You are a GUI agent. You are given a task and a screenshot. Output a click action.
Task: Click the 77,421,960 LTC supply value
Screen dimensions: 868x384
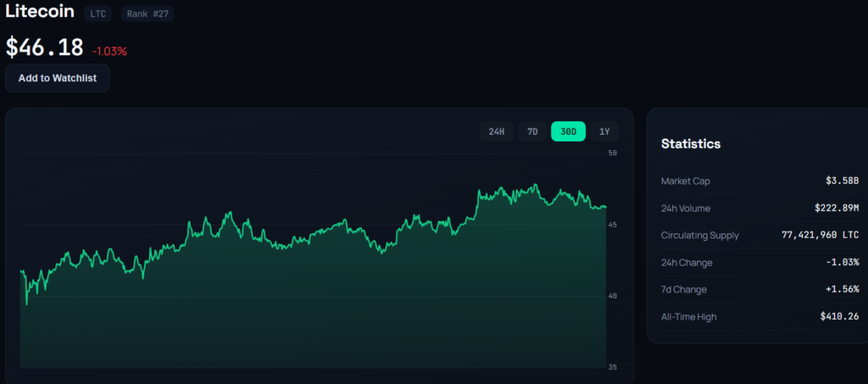821,235
